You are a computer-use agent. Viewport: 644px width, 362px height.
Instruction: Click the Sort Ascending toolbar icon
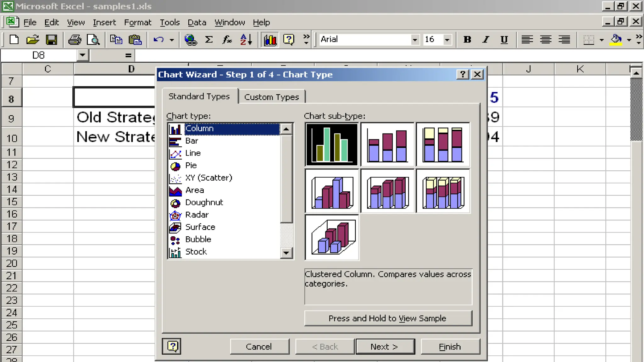point(246,40)
